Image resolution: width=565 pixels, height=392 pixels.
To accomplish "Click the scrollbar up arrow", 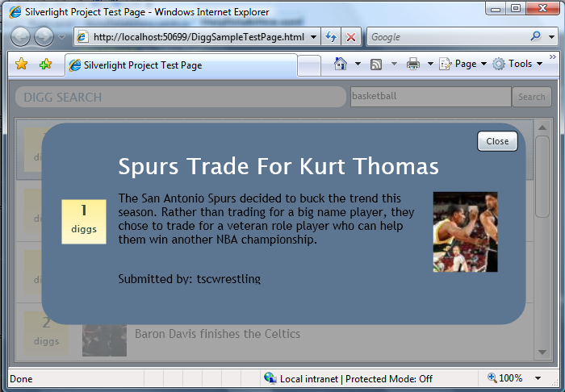I will 542,127.
